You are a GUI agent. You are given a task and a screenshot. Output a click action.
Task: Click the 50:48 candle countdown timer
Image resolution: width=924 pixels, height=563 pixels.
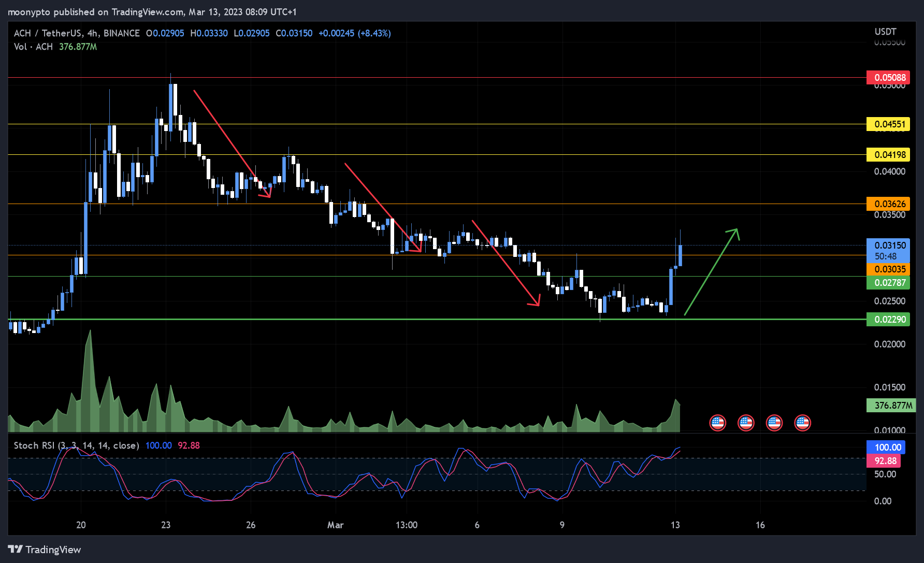pos(886,256)
